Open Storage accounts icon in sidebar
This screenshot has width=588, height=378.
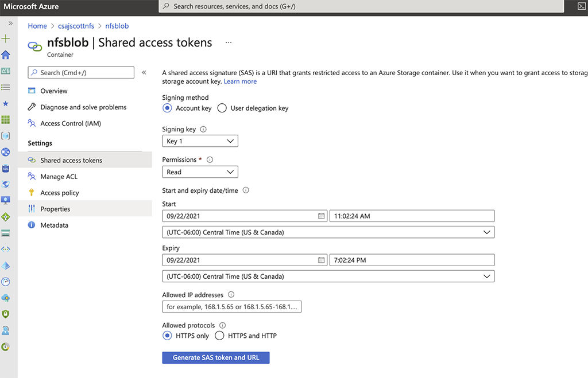point(6,233)
